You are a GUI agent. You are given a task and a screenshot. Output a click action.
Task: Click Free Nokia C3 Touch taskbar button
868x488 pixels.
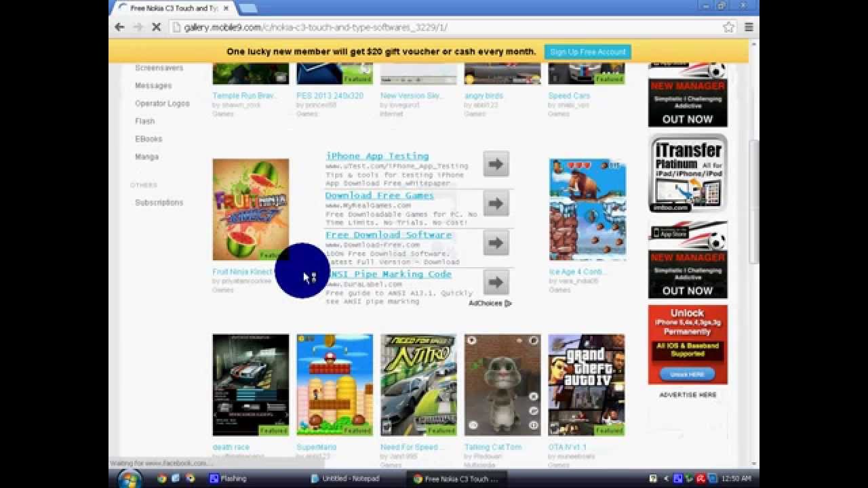pyautogui.click(x=456, y=479)
